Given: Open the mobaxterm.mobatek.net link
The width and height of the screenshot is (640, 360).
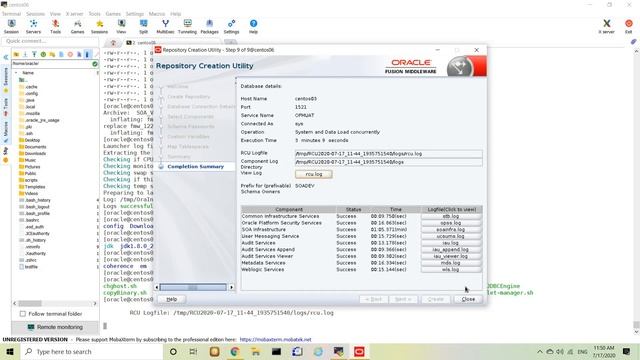Looking at the screenshot, I should 275,339.
